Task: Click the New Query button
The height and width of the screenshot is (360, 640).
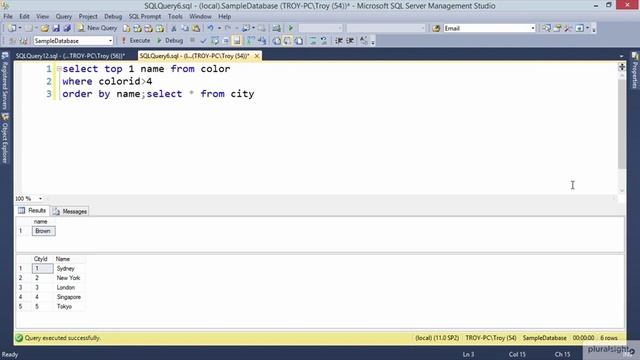Action: point(97,28)
